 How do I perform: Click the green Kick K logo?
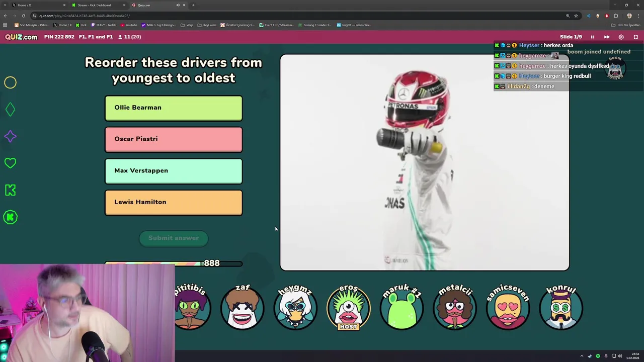pyautogui.click(x=10, y=190)
